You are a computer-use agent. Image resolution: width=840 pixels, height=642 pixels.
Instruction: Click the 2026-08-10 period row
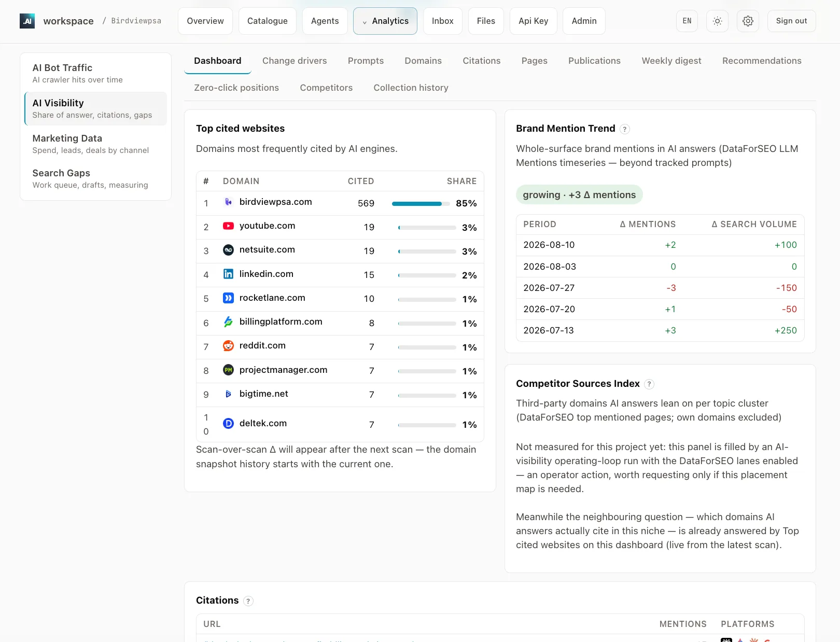tap(660, 245)
